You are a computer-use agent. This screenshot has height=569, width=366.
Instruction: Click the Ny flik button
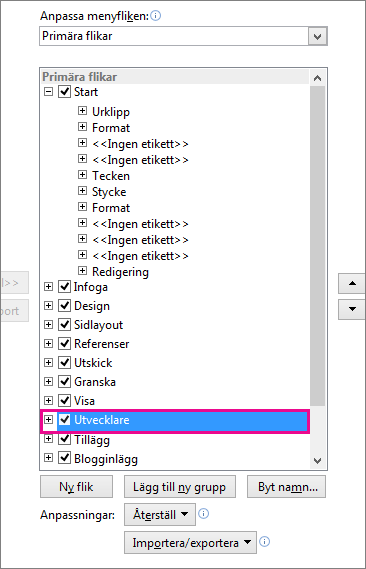coord(77,487)
